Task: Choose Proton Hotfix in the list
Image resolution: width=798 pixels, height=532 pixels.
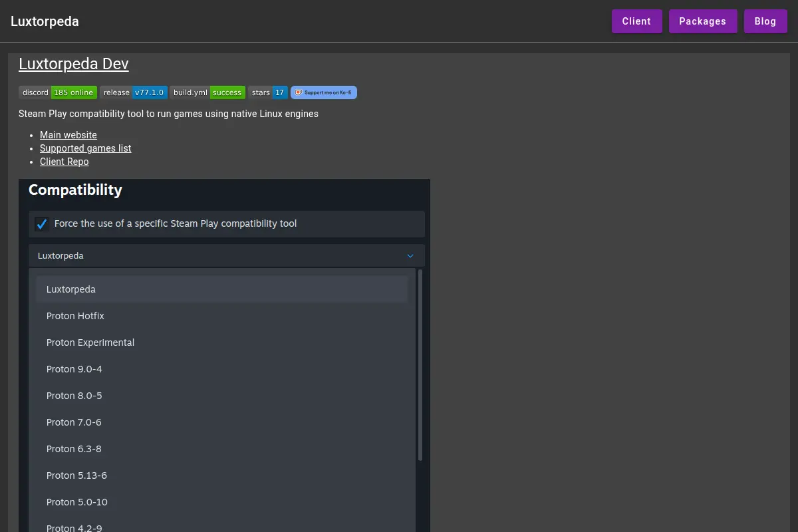Action: coord(222,316)
